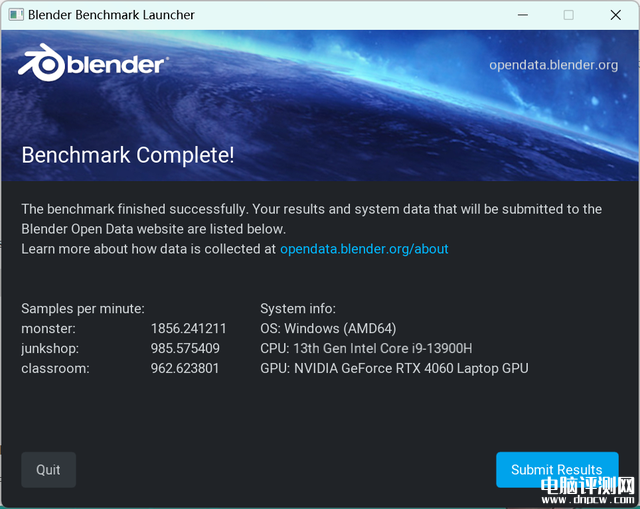Click the Submit Results button
Screen dimensions: 640x509
point(557,469)
